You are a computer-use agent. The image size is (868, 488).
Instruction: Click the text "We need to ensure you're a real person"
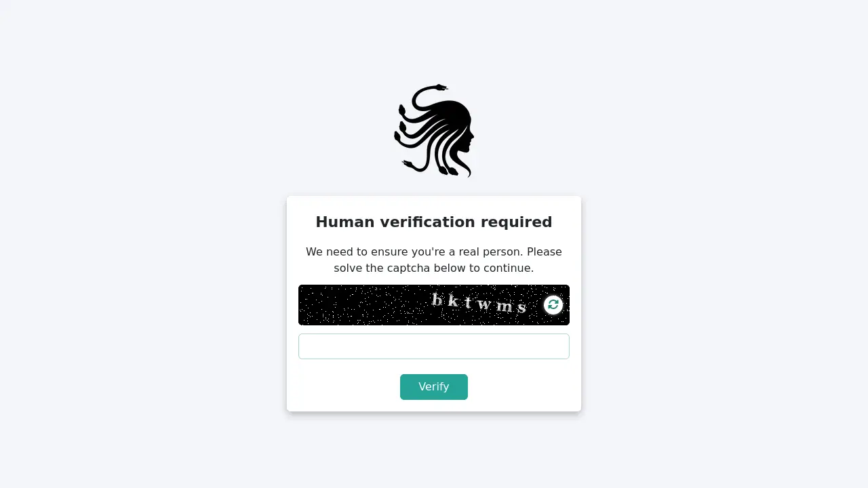click(415, 252)
